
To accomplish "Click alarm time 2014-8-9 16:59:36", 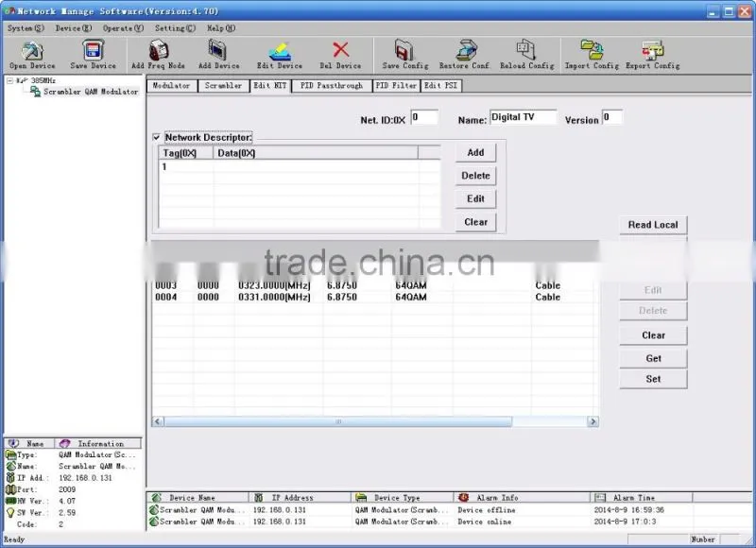I will tap(628, 509).
